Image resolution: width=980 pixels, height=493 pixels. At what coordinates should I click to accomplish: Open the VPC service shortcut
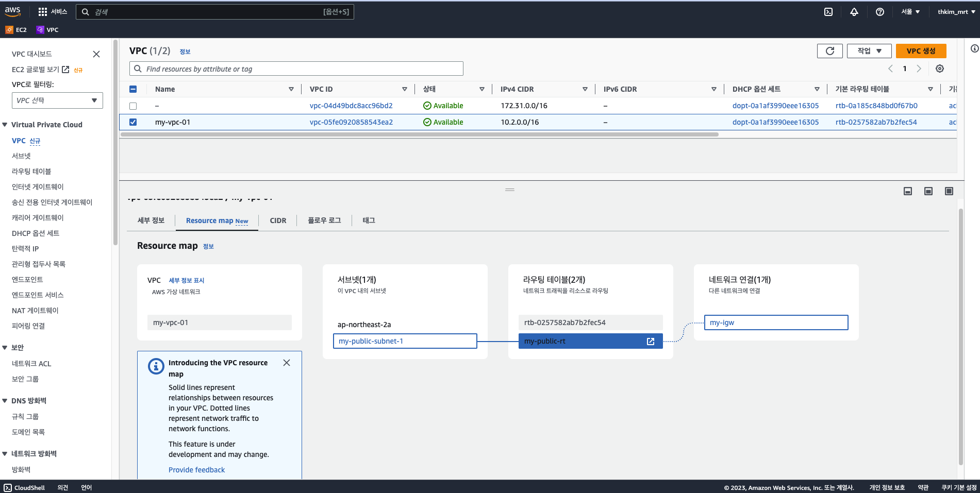click(47, 30)
